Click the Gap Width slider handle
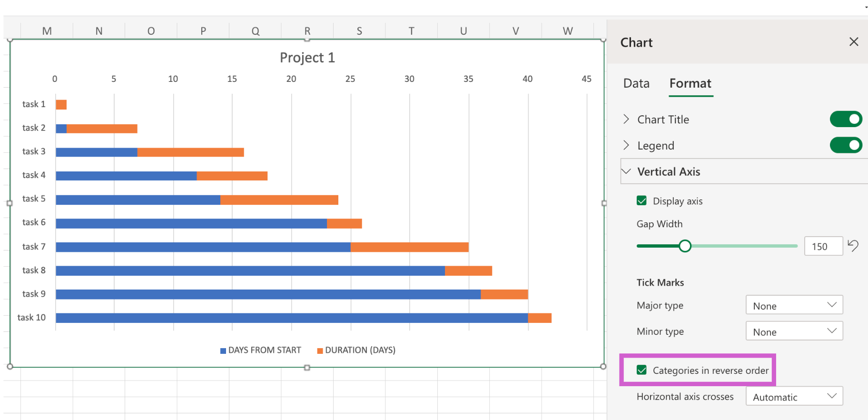 (x=685, y=246)
